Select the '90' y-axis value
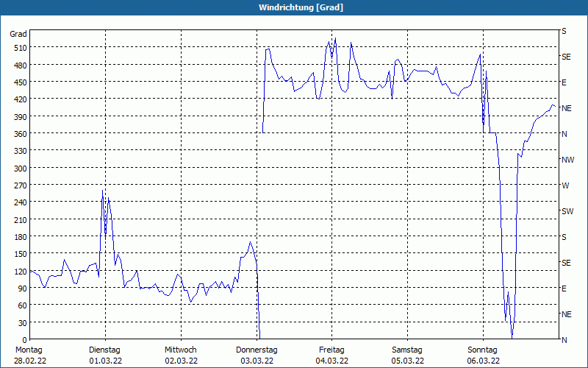The width and height of the screenshot is (588, 368). [x=23, y=289]
